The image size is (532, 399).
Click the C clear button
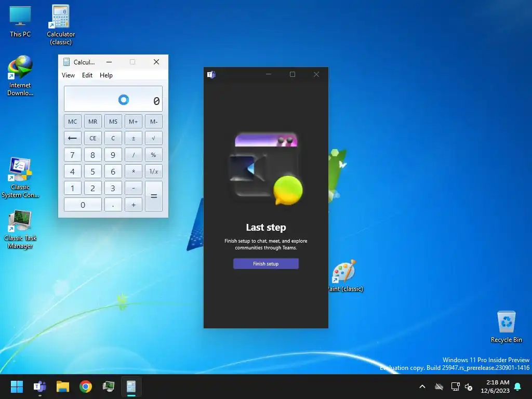[x=113, y=138]
